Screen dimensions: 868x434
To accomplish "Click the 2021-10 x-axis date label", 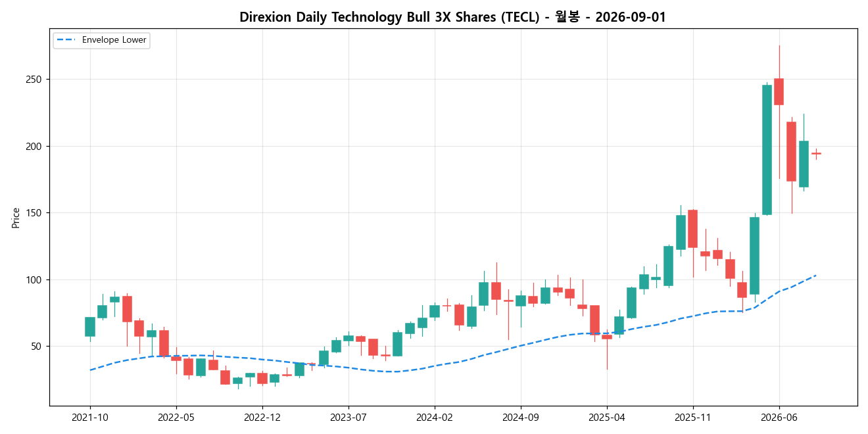I will [x=90, y=417].
